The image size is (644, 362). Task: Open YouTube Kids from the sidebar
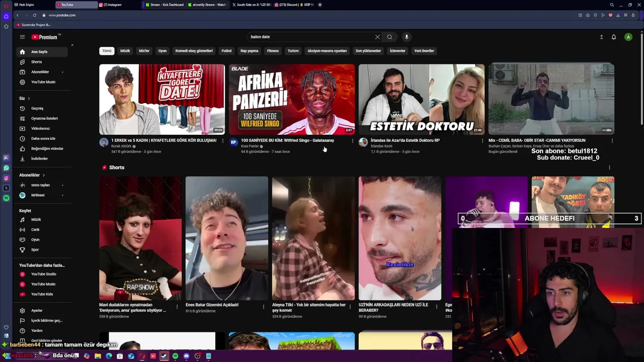[x=42, y=294]
